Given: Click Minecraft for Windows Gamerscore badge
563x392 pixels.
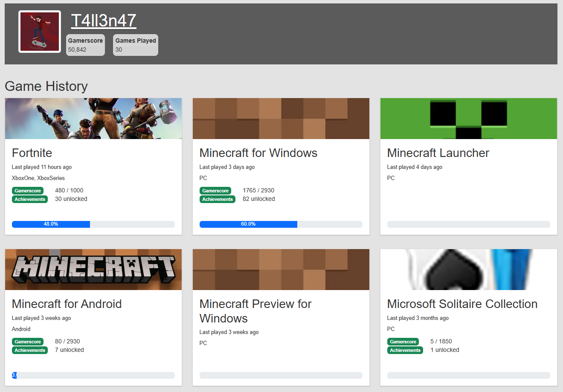Looking at the screenshot, I should point(215,191).
